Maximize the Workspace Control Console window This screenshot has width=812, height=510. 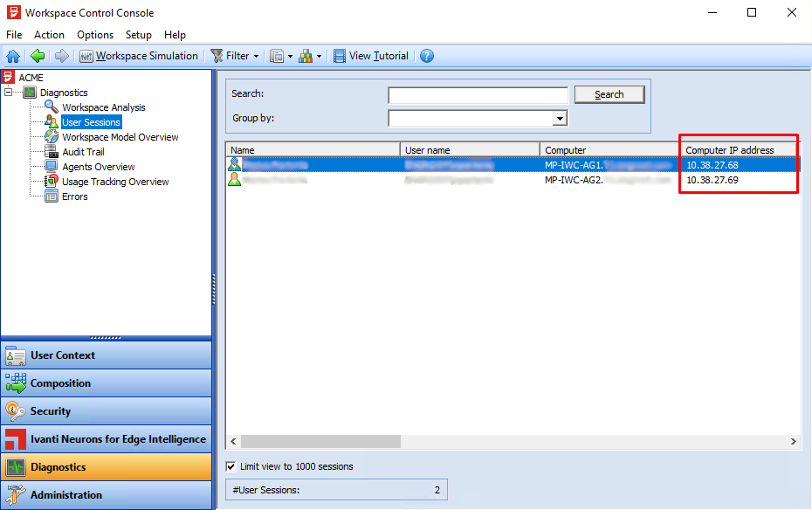(752, 12)
